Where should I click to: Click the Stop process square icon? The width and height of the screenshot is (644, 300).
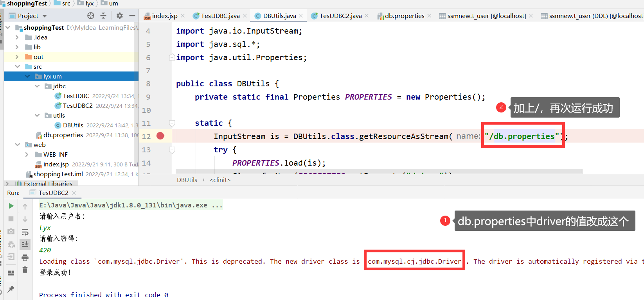point(11,219)
